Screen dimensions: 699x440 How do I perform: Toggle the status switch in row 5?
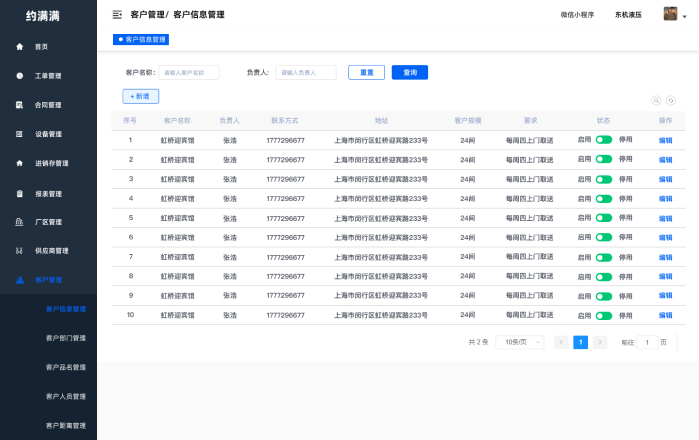[x=604, y=218]
